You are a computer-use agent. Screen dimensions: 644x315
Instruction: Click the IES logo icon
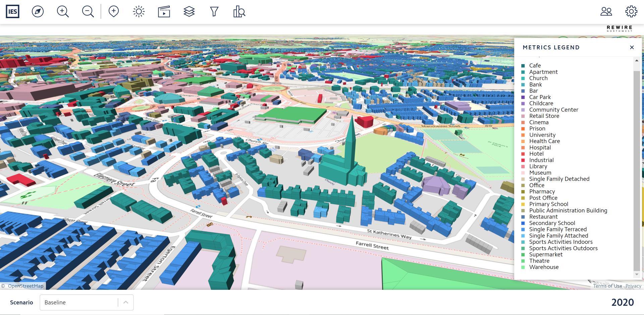click(13, 11)
